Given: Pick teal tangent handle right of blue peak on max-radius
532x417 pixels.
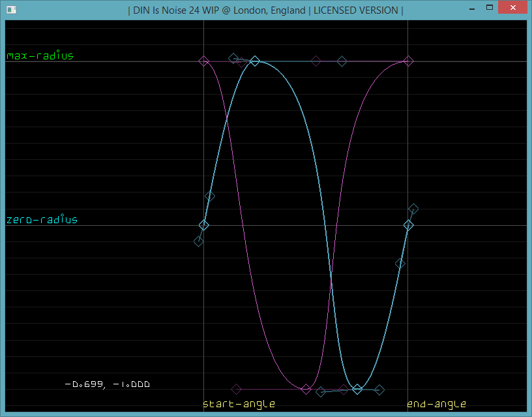Looking at the screenshot, I should coord(342,61).
